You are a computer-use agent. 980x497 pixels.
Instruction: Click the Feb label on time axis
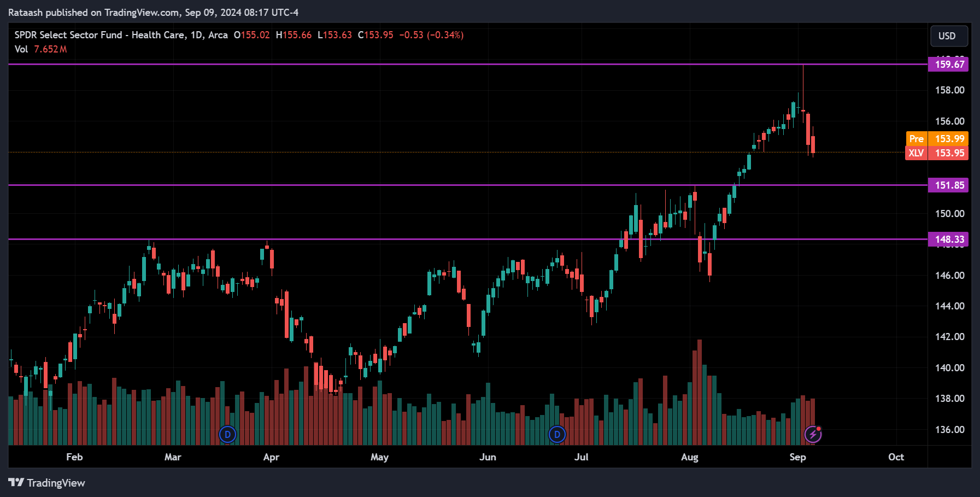(74, 457)
